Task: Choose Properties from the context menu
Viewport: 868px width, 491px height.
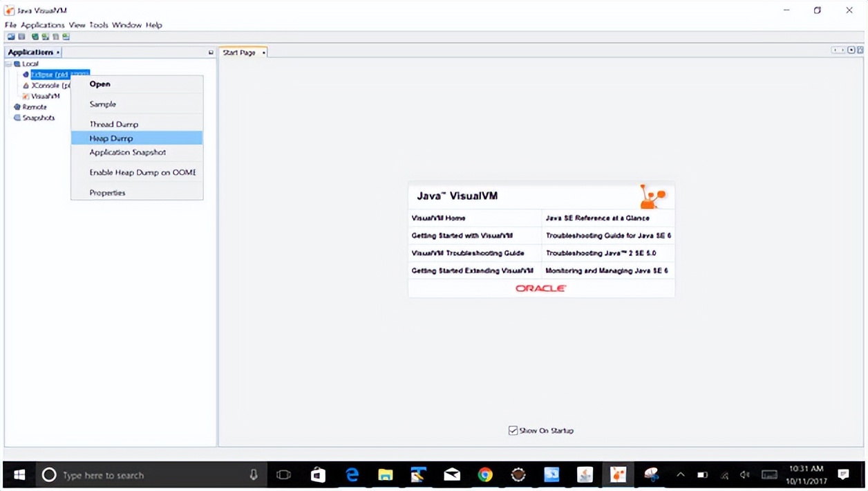Action: (137, 193)
